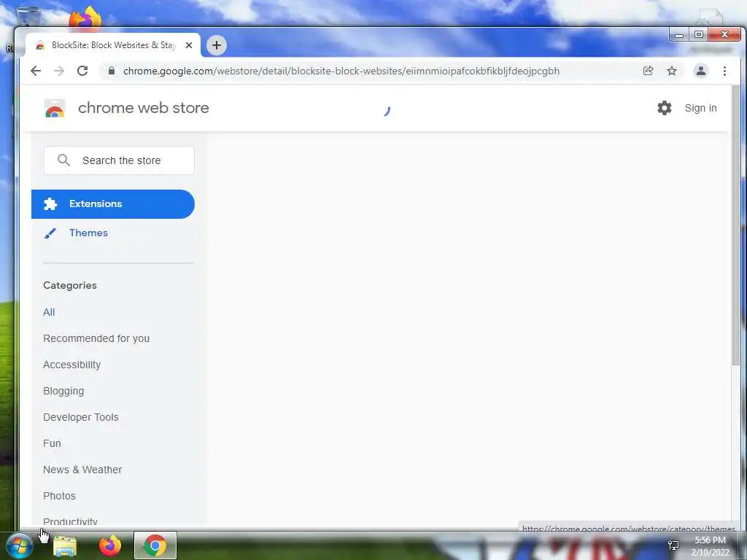747x560 pixels.
Task: Open web store settings gear
Action: coord(664,108)
